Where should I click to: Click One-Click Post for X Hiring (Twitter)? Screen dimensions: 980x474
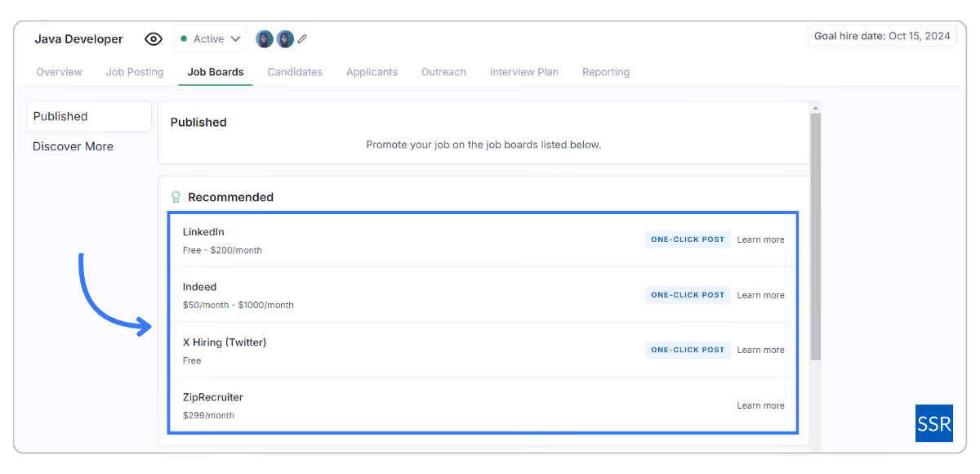point(688,350)
